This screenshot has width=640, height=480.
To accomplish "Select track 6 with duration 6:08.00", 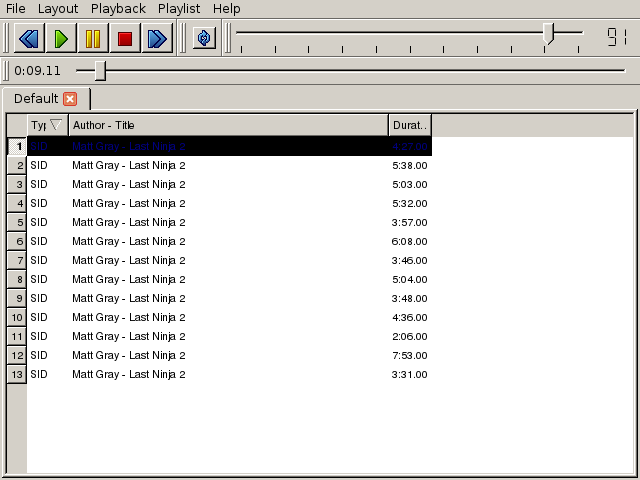I will pos(228,241).
